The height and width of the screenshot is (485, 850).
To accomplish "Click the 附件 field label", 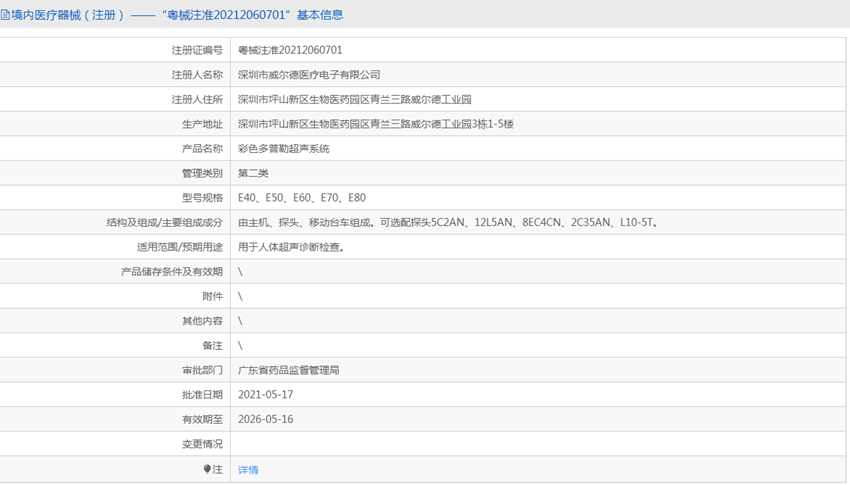I will pos(212,296).
